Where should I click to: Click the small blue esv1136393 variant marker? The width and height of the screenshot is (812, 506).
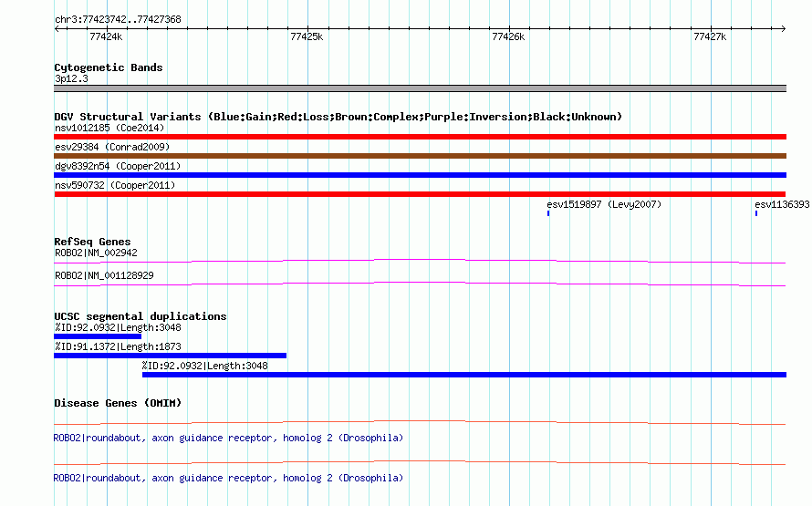tap(756, 213)
